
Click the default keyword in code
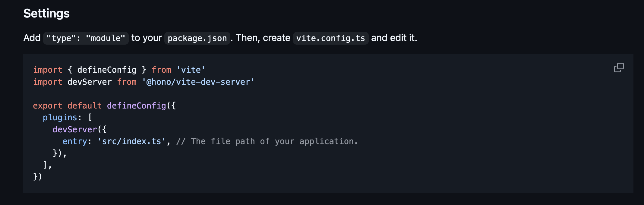[84, 106]
